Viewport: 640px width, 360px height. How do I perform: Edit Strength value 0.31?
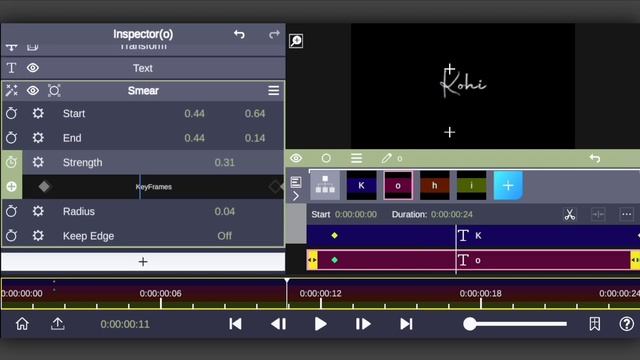224,162
